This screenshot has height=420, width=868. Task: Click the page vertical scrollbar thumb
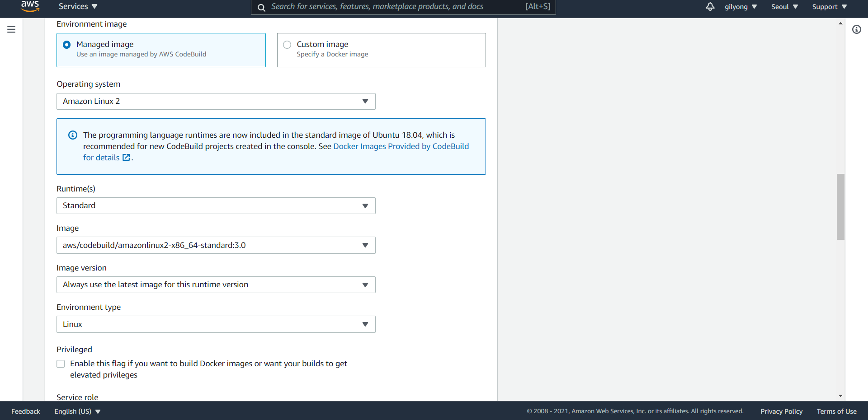pyautogui.click(x=840, y=207)
